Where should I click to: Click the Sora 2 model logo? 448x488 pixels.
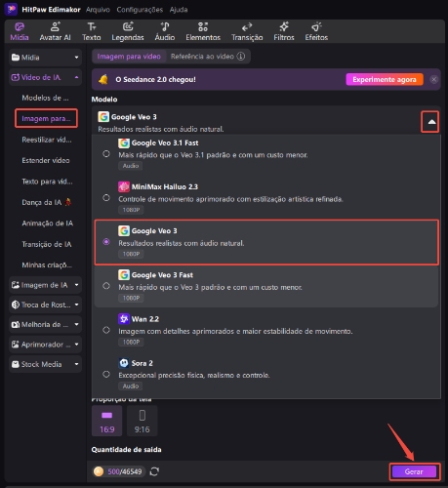[124, 363]
